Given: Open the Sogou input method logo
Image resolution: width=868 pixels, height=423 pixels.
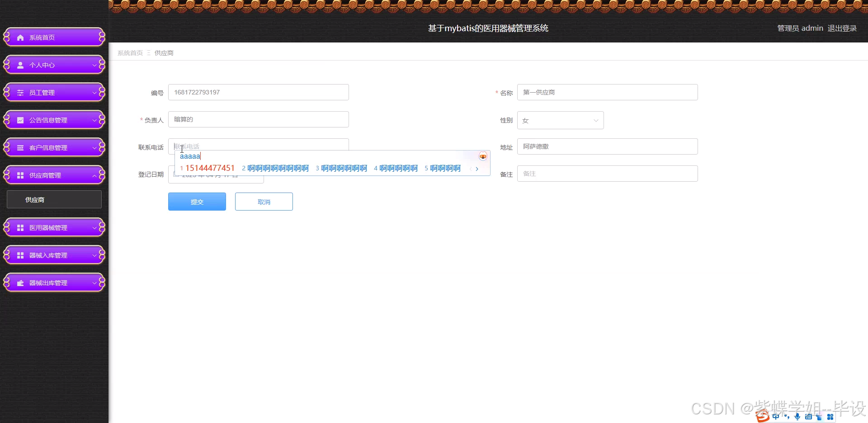Looking at the screenshot, I should point(762,416).
